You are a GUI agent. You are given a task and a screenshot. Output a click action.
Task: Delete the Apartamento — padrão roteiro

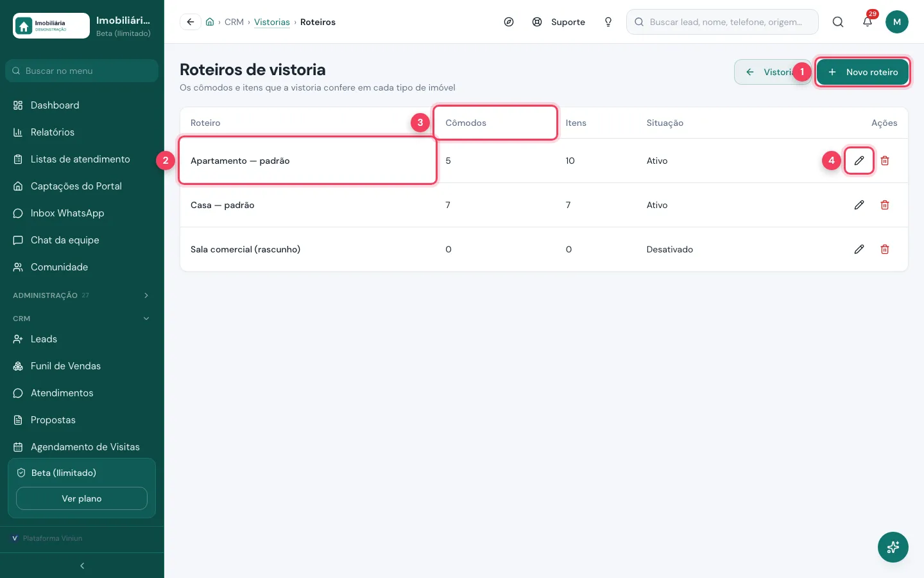[885, 161]
